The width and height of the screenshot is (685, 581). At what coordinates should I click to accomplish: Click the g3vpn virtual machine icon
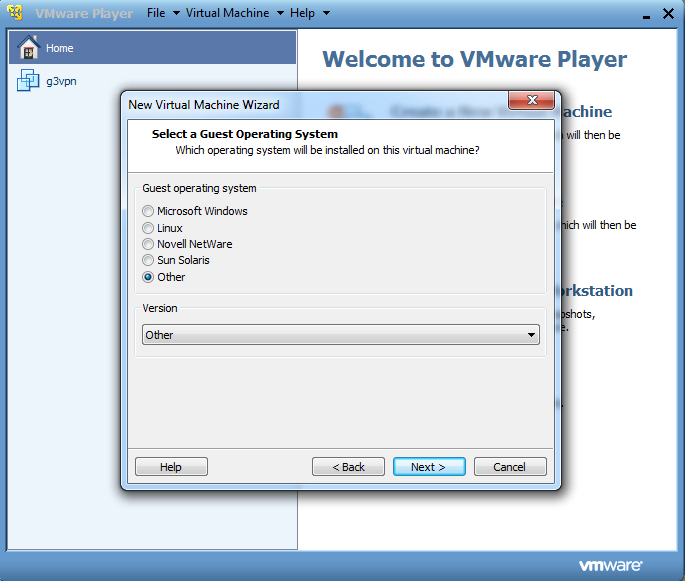coord(28,81)
